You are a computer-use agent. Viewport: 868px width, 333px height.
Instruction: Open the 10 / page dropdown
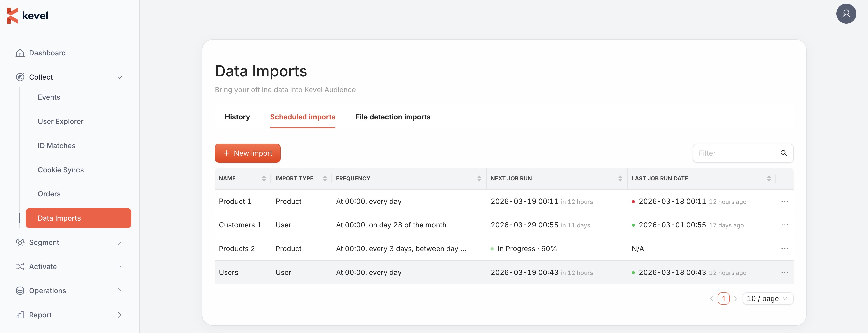click(x=767, y=298)
